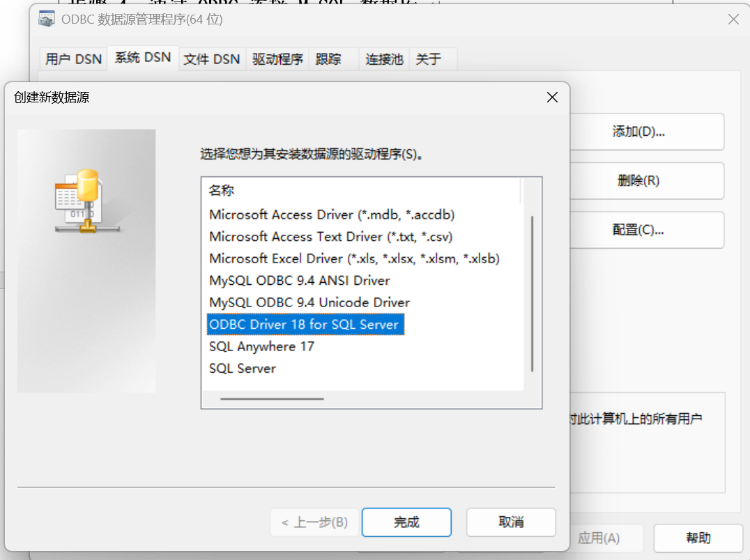
Task: Close the ODBC Data Source Administrator window
Action: coord(733,20)
